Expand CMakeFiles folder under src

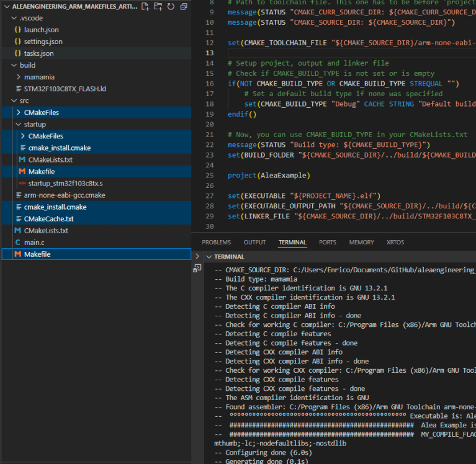[19, 112]
